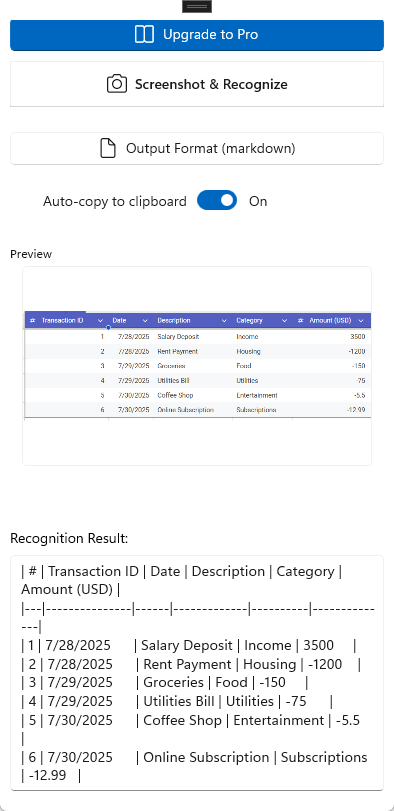Click the On label beside the switch
The width and height of the screenshot is (394, 811).
(258, 201)
